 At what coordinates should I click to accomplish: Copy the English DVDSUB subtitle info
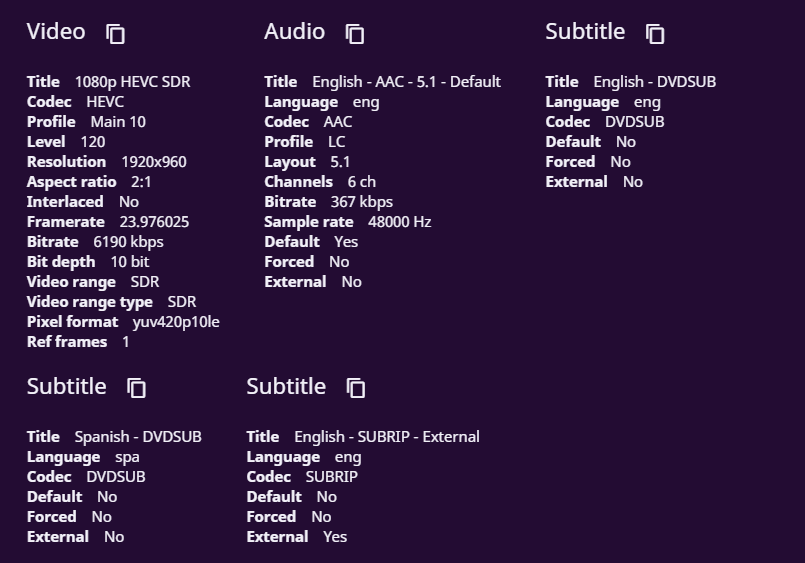(x=655, y=34)
